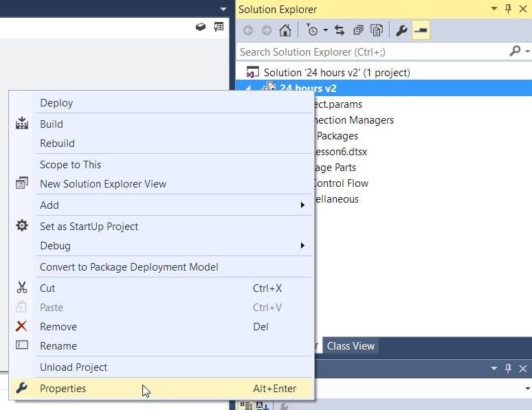The image size is (532, 410).
Task: Choose Convert to Package Deployment Model
Action: tap(161, 267)
